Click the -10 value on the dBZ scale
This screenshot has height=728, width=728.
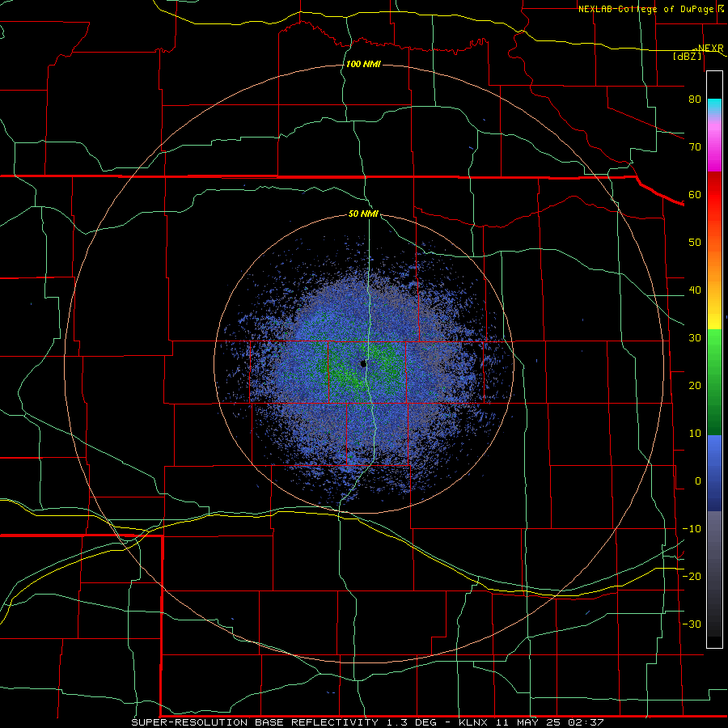click(x=692, y=529)
